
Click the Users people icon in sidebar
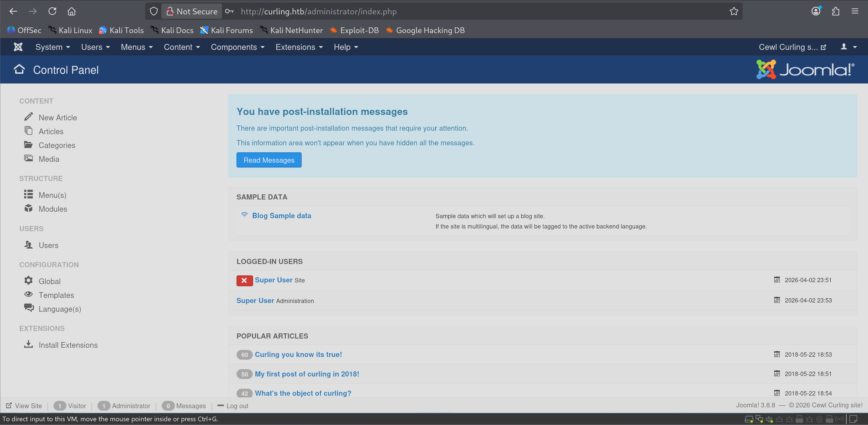click(x=29, y=245)
